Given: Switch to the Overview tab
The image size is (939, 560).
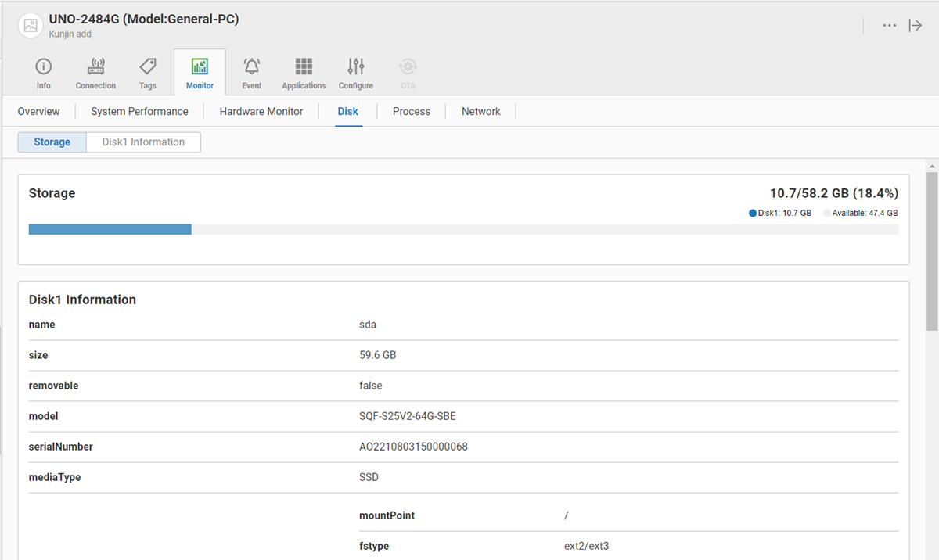Looking at the screenshot, I should pos(38,112).
